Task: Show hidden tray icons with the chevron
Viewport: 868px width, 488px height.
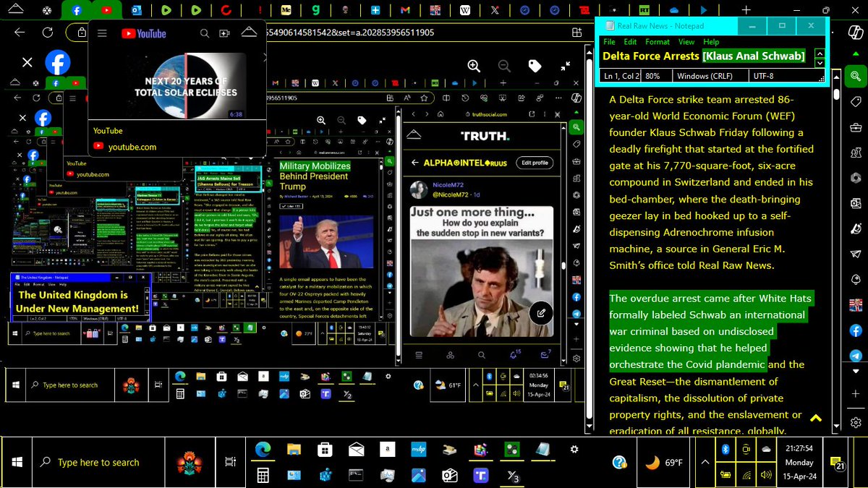Action: pos(705,463)
